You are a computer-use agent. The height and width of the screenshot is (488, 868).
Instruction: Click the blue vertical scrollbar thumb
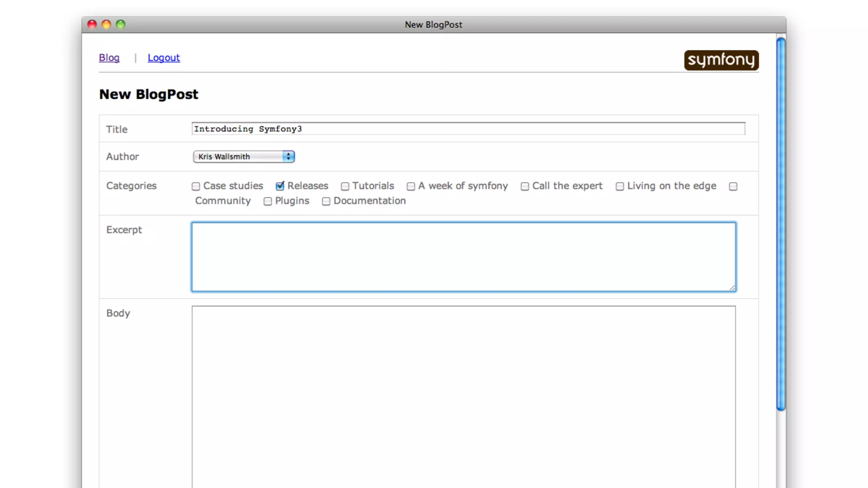coord(781,225)
